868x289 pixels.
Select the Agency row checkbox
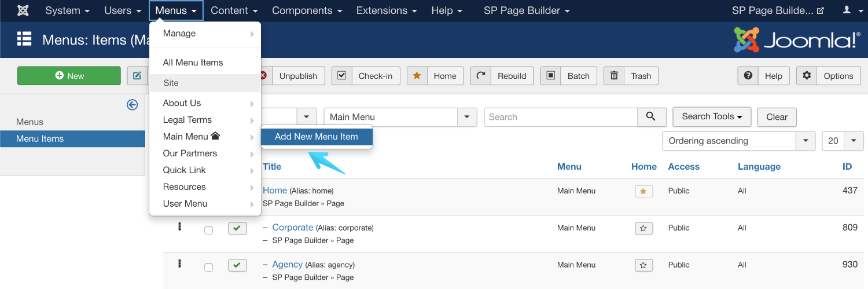point(208,268)
